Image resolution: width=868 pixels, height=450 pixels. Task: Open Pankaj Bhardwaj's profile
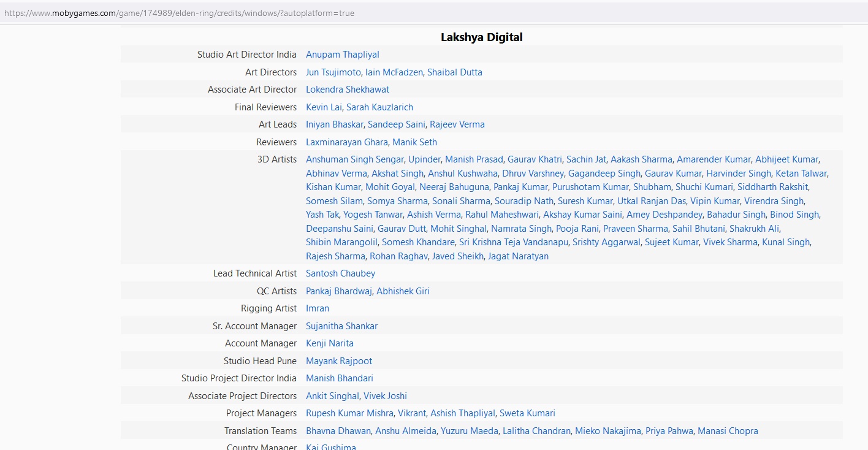[339, 291]
